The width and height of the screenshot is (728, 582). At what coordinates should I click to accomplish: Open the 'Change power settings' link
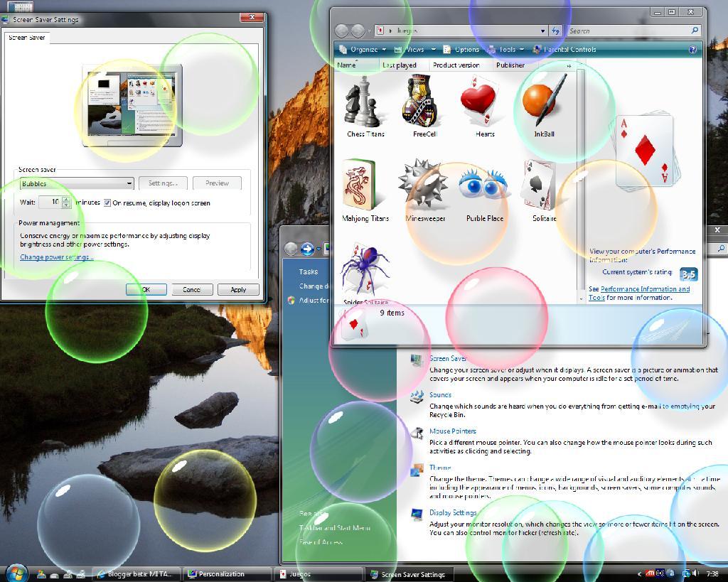point(57,257)
